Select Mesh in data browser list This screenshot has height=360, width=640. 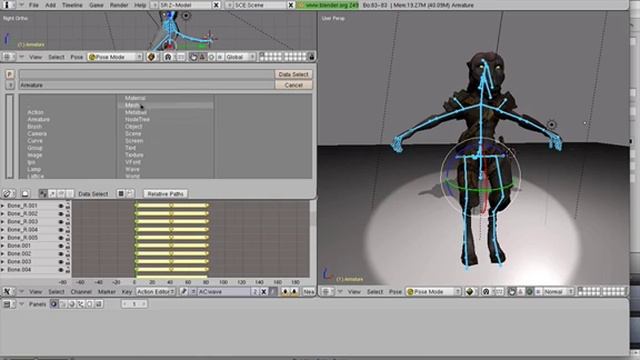coord(132,105)
